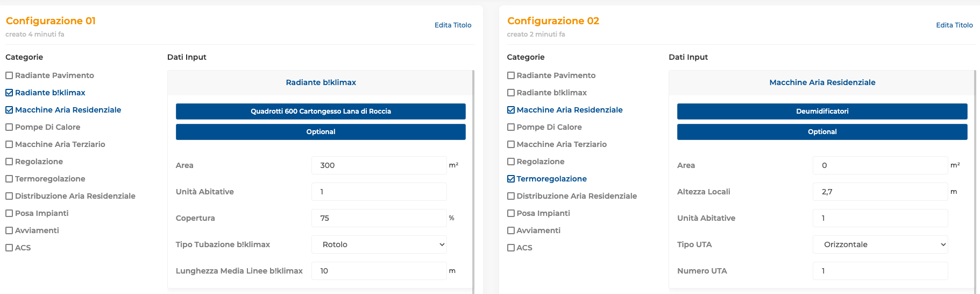The width and height of the screenshot is (980, 294).
Task: Uncheck Radiante b!klimax in Configurazione 01
Action: point(9,93)
